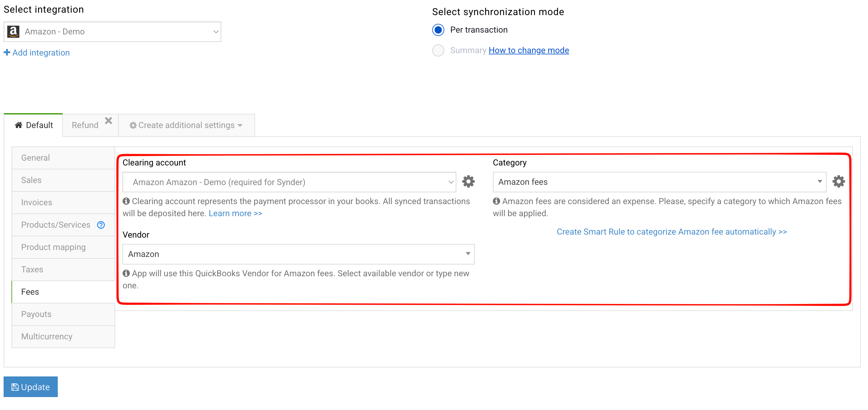Viewport: 868px width, 410px height.
Task: Open How to change mode link
Action: [x=528, y=50]
